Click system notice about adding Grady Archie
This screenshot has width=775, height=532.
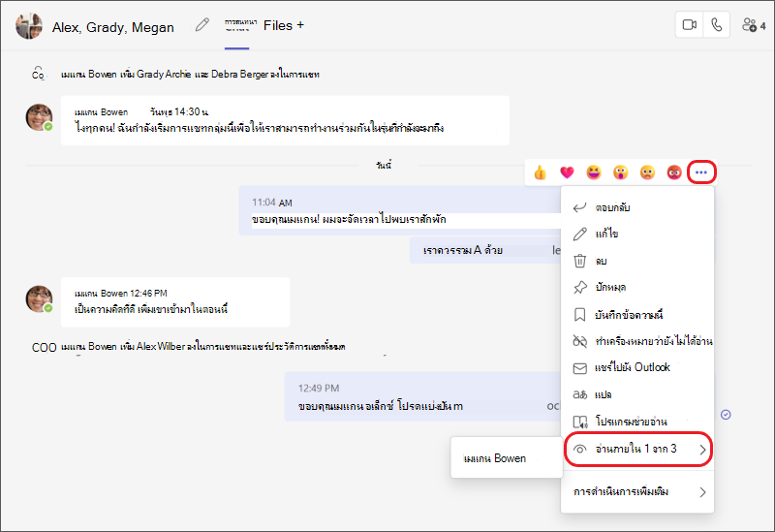[190, 75]
